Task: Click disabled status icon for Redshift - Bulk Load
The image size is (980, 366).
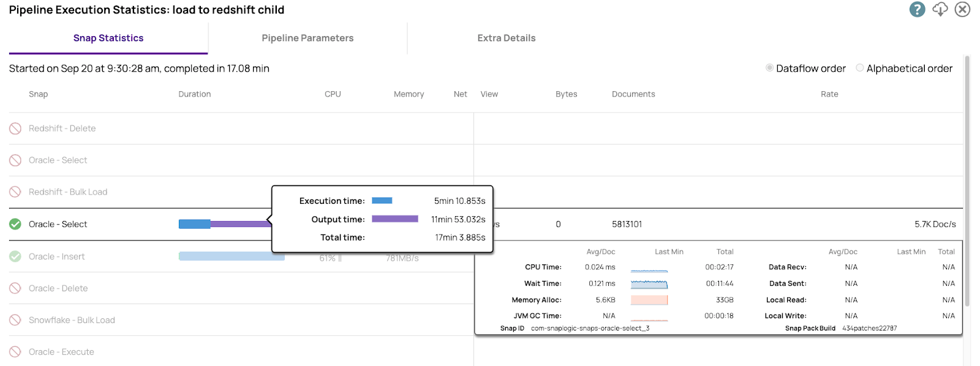Action: (15, 192)
